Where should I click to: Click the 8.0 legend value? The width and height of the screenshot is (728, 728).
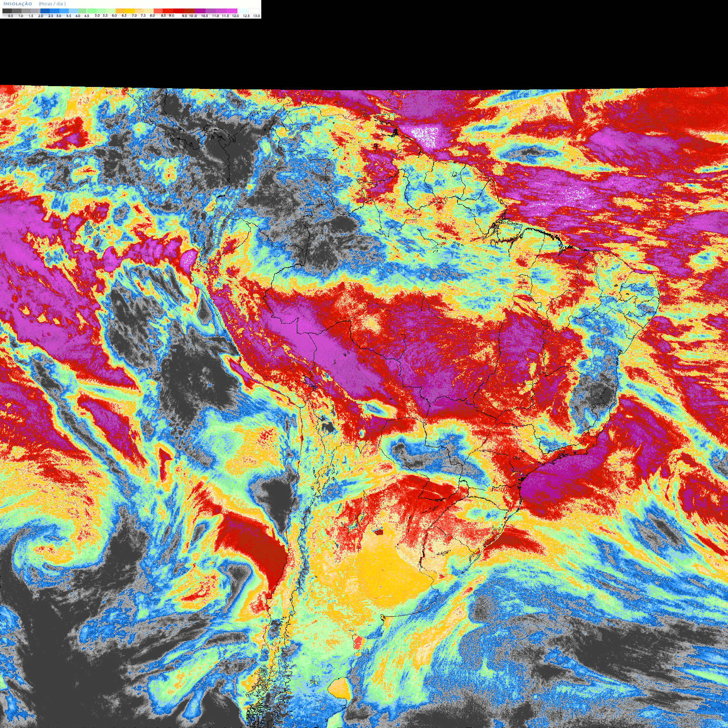pos(152,15)
